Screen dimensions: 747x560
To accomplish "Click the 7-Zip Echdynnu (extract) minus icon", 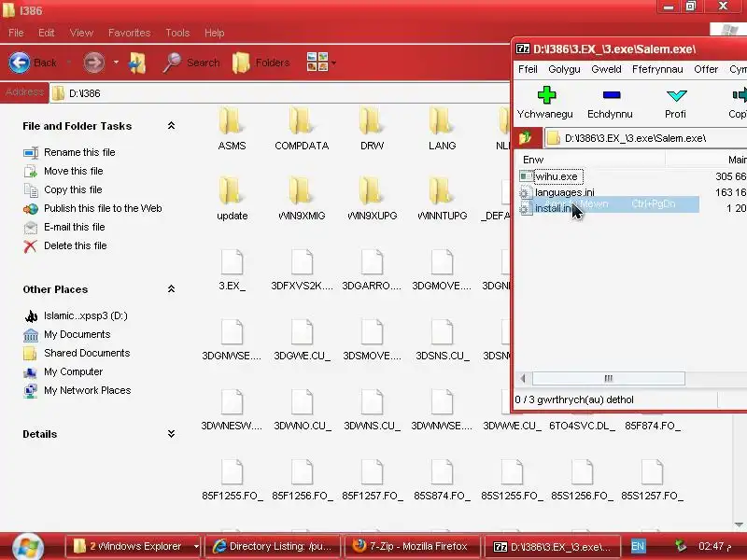I will click(x=612, y=95).
